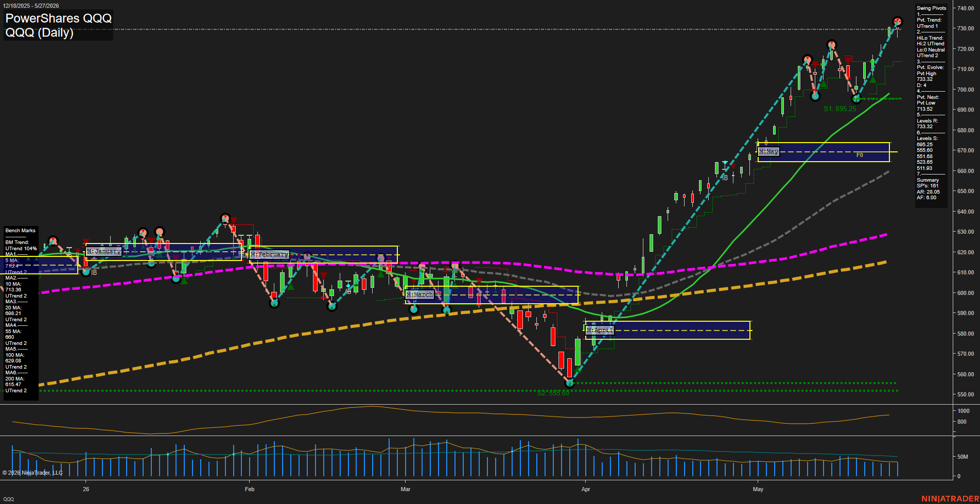The height and width of the screenshot is (504, 980).
Task: Select the April swing pivot low marker near 555
Action: click(569, 383)
